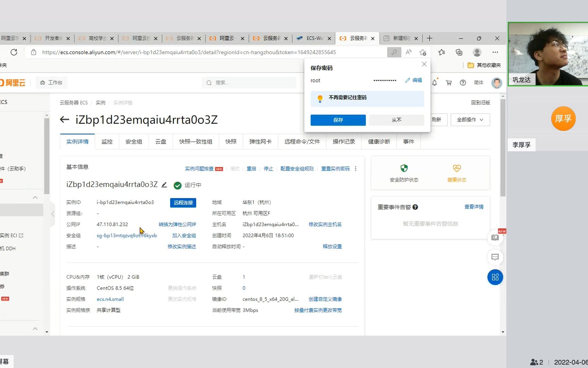588x368 pixels.
Task: Switch to the 远程命令/文件 tab
Action: 302,141
